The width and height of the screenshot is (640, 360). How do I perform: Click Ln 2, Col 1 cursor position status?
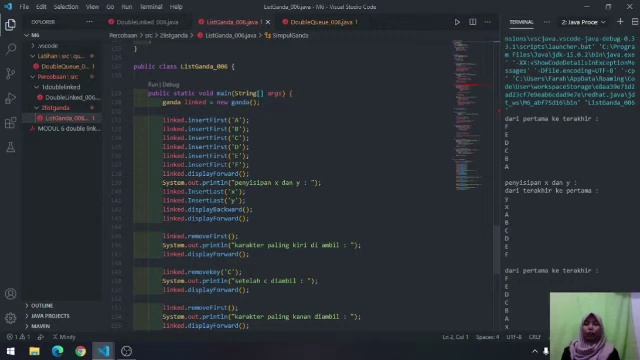(x=456, y=337)
